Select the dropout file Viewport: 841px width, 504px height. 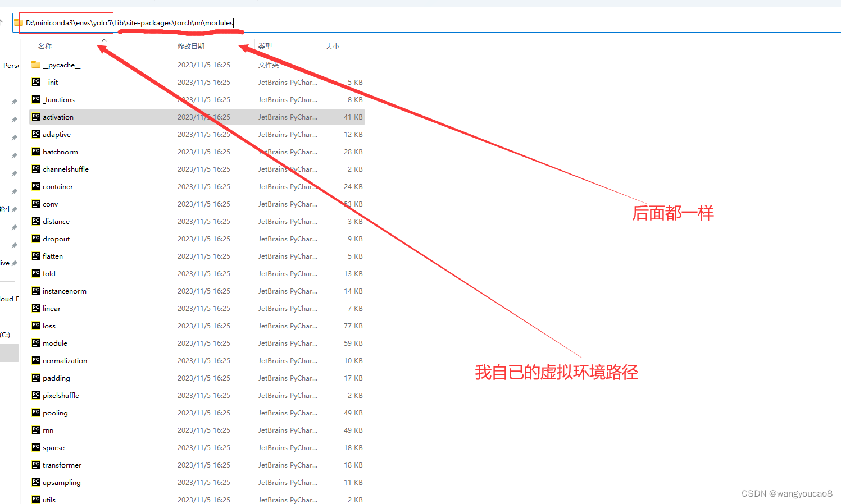coord(56,239)
